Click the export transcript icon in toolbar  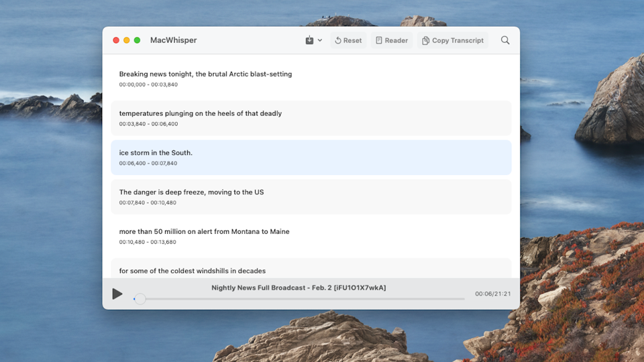(309, 40)
